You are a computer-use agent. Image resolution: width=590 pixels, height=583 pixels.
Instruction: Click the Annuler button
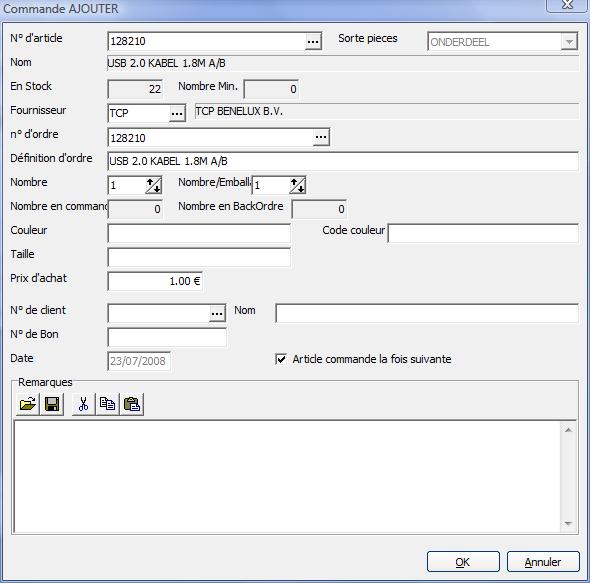[x=543, y=562]
